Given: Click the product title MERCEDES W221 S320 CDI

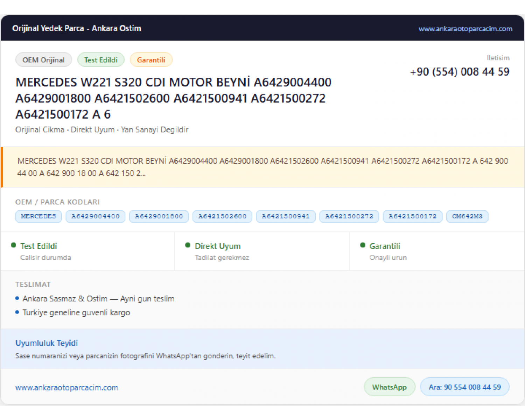Looking at the screenshot, I should tap(174, 98).
